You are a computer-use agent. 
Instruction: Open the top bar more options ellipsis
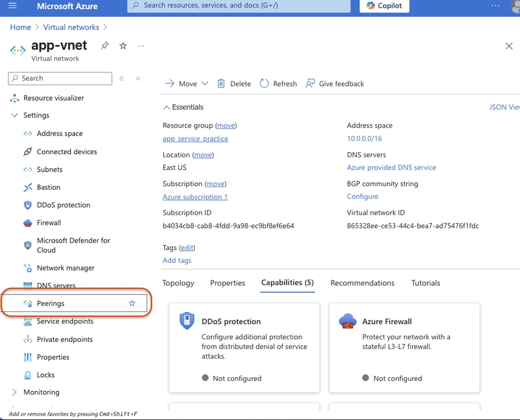495,6
